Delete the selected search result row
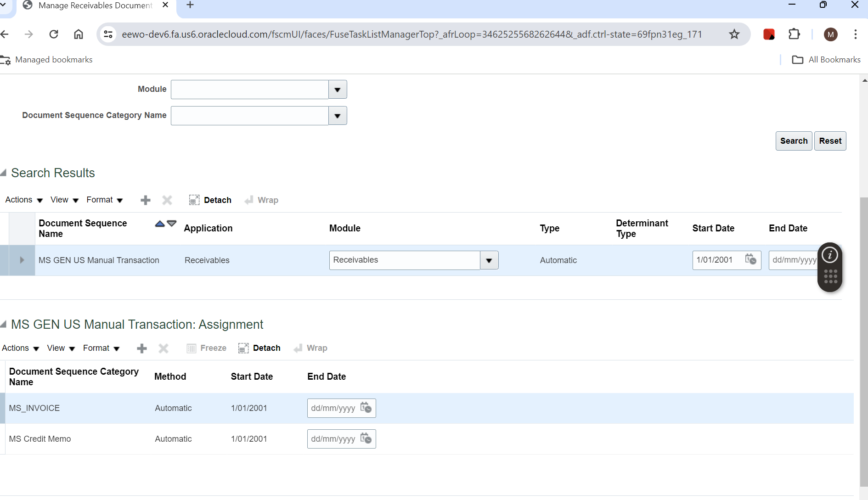 pyautogui.click(x=167, y=200)
